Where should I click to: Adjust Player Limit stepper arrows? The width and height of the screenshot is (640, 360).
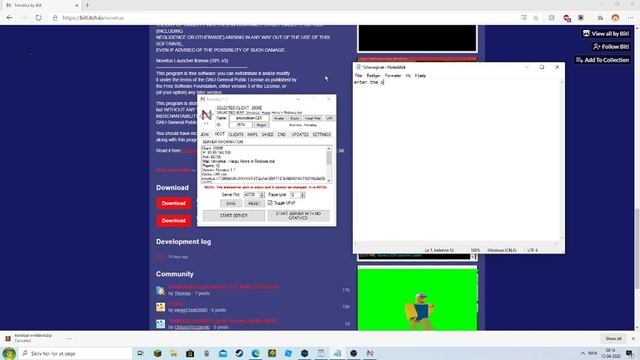point(302,195)
